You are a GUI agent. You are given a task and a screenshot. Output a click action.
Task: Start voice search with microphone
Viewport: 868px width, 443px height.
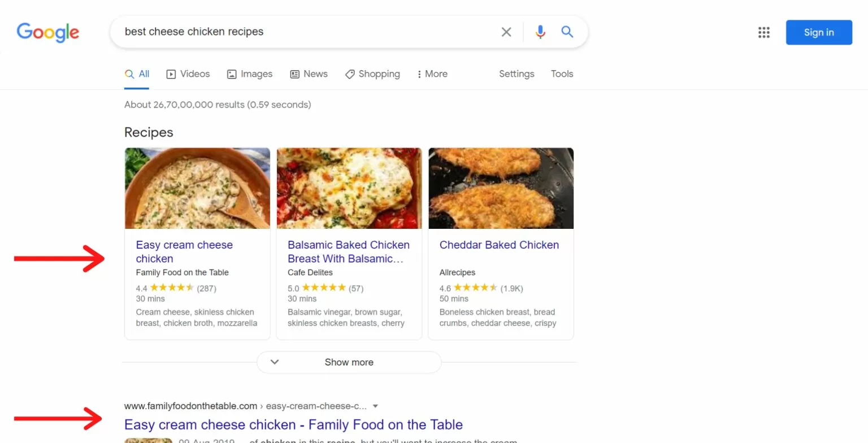click(x=540, y=32)
